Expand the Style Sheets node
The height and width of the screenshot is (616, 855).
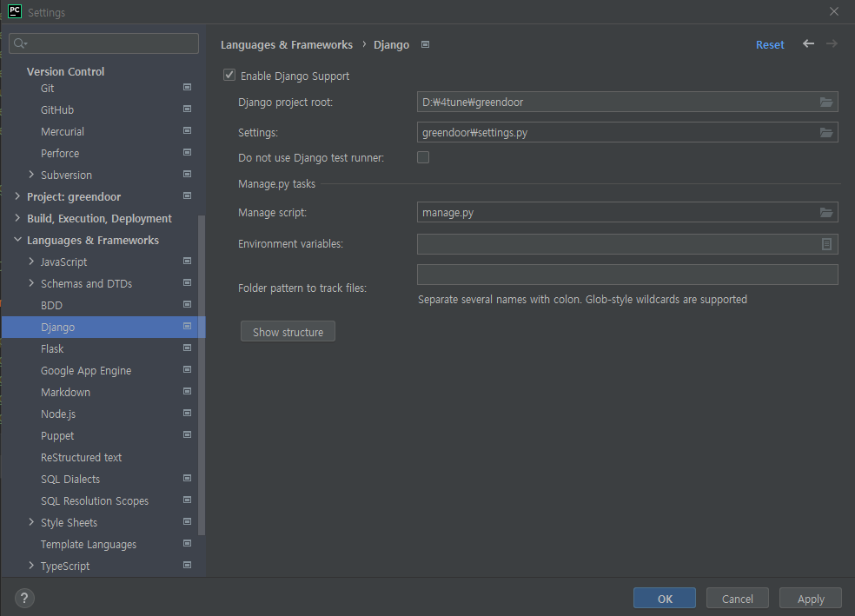click(x=31, y=522)
